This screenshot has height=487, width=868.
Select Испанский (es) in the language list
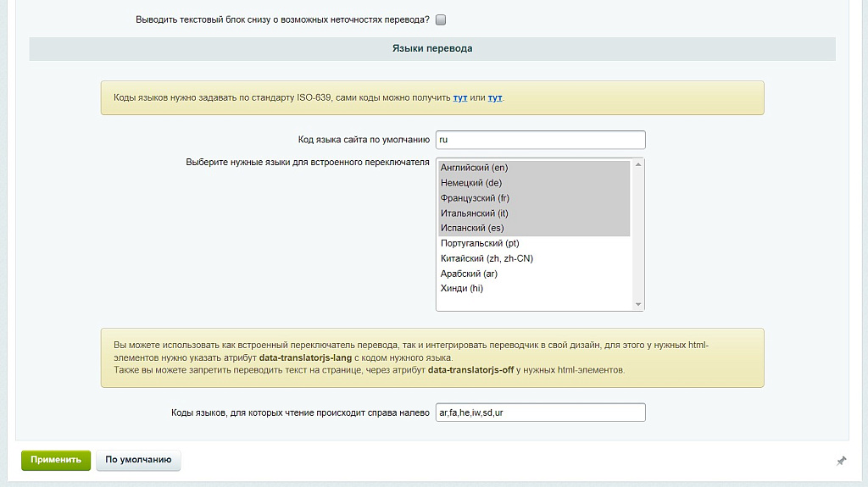point(472,229)
